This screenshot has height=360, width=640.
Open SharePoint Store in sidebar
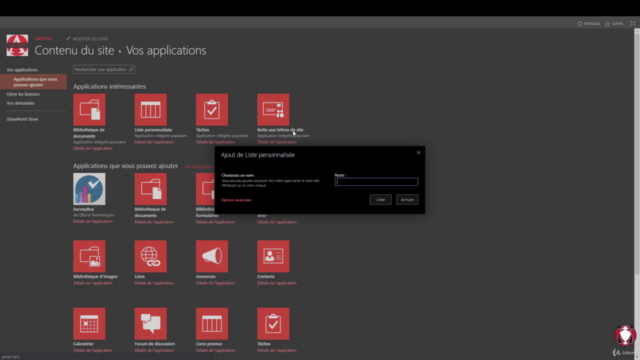[22, 119]
